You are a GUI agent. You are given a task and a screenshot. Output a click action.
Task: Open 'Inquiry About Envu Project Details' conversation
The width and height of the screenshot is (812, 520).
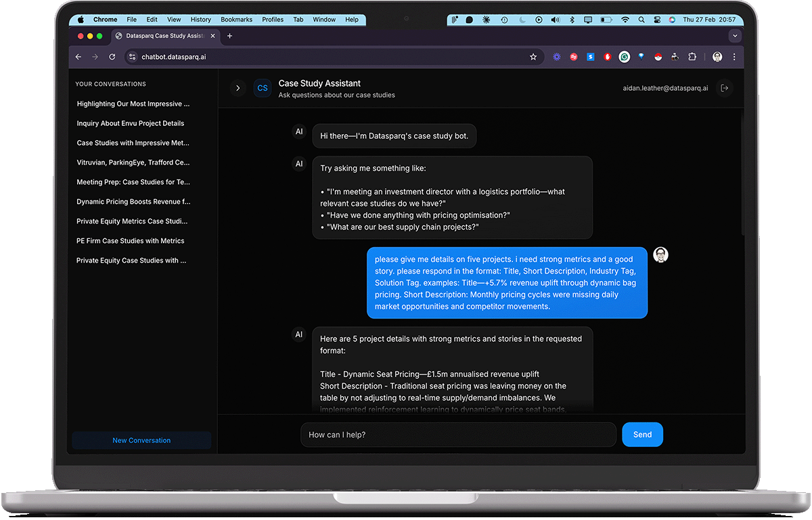pyautogui.click(x=131, y=123)
